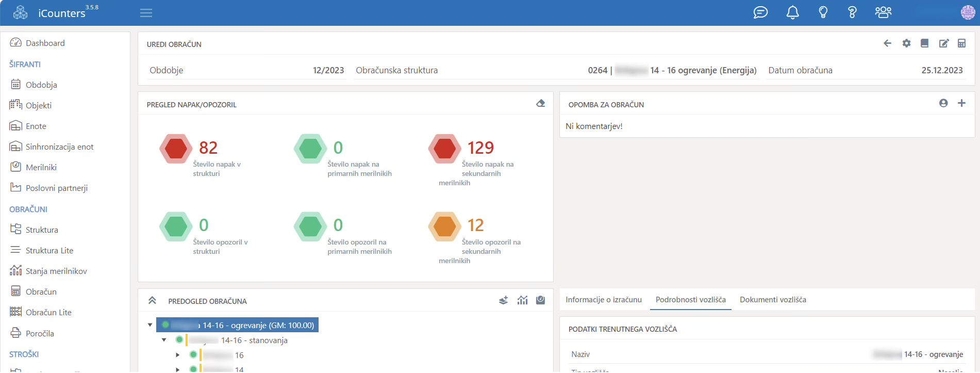Screen dimensions: 980x373
Task: Click the edit pencil icon
Action: 943,43
